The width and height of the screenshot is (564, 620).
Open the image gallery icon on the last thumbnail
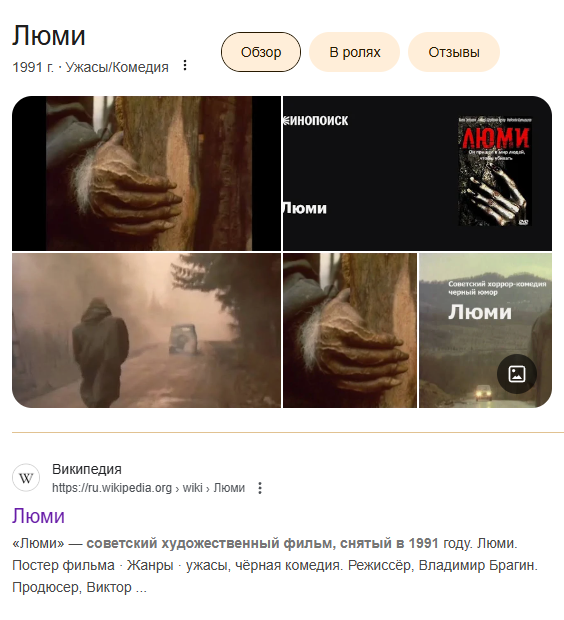pyautogui.click(x=517, y=374)
